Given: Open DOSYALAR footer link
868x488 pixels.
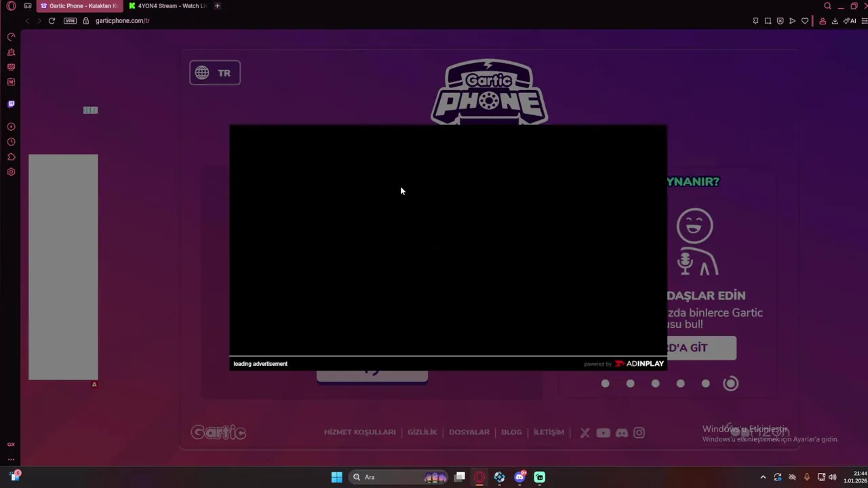Looking at the screenshot, I should click(x=469, y=432).
